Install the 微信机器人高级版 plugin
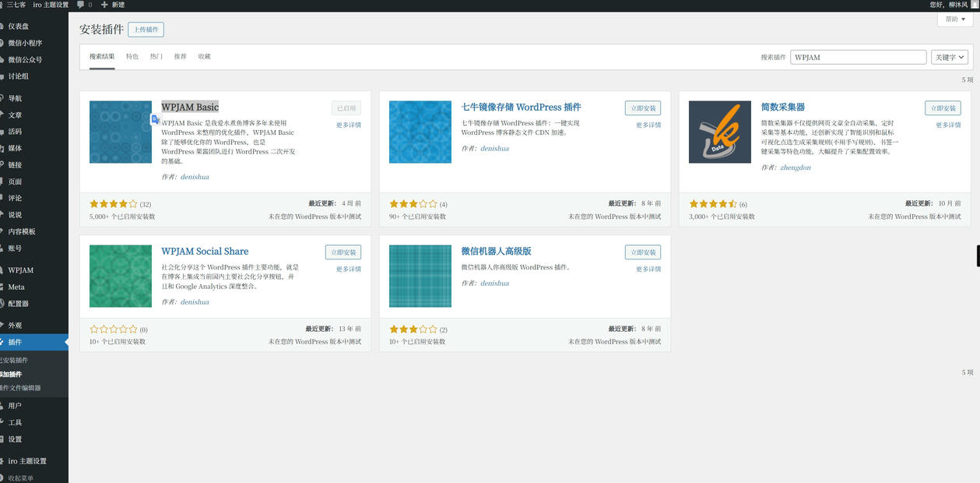Viewport: 980px width, 483px height. (643, 252)
